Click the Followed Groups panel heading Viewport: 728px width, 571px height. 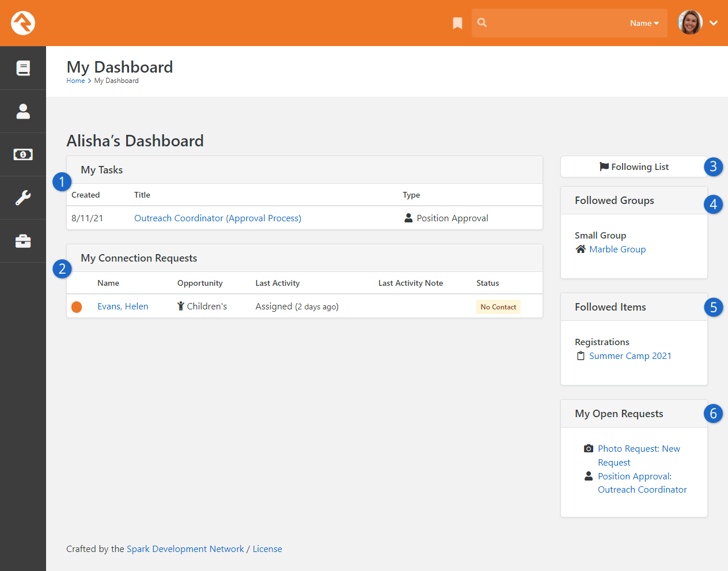tap(615, 201)
